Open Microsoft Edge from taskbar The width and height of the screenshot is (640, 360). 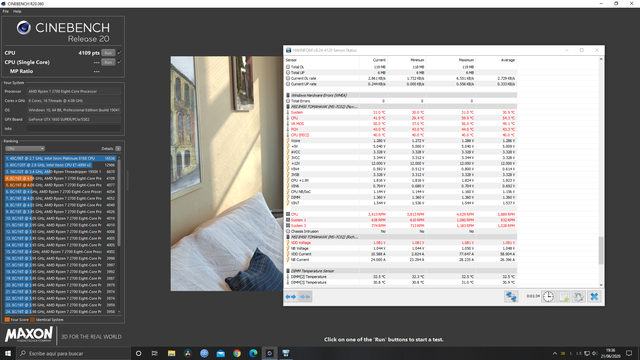tap(253, 353)
